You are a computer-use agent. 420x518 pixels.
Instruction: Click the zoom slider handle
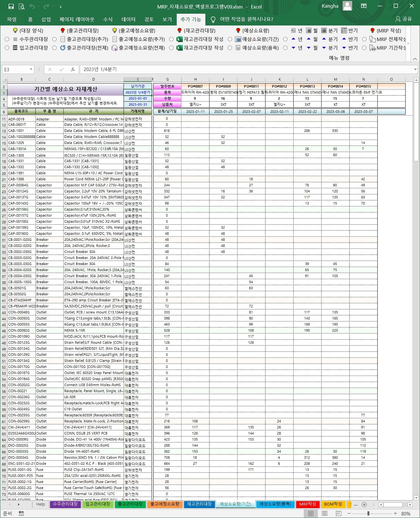pyautogui.click(x=368, y=513)
